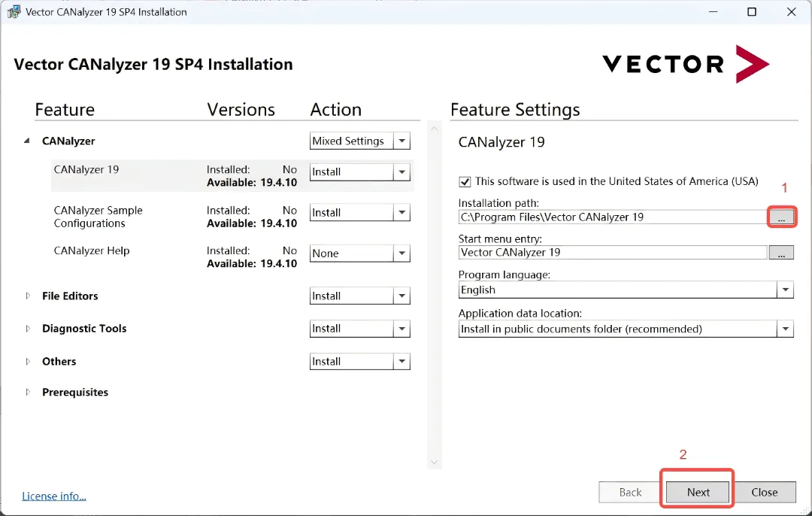Click the Vector logo
The image size is (812, 516).
click(x=686, y=64)
